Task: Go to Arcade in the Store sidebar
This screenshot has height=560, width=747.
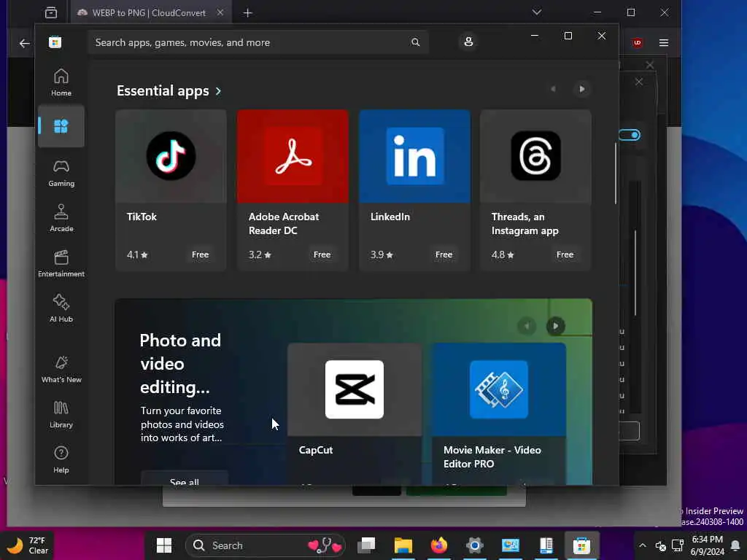Action: (x=61, y=218)
